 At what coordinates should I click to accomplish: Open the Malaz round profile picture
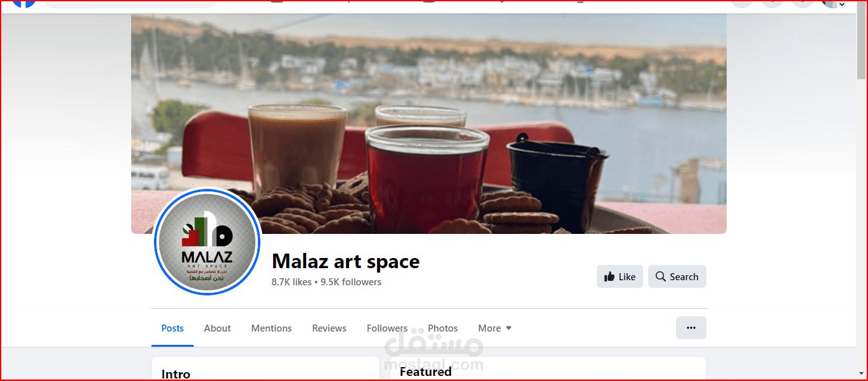coord(207,242)
